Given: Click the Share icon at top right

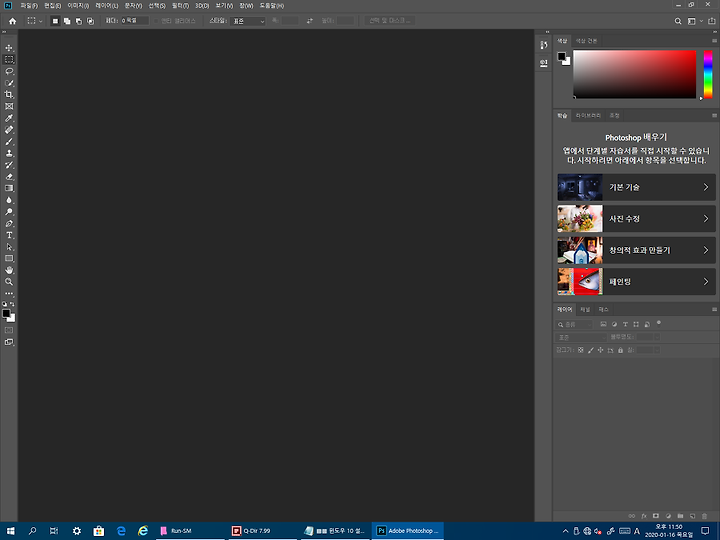Looking at the screenshot, I should tap(712, 21).
